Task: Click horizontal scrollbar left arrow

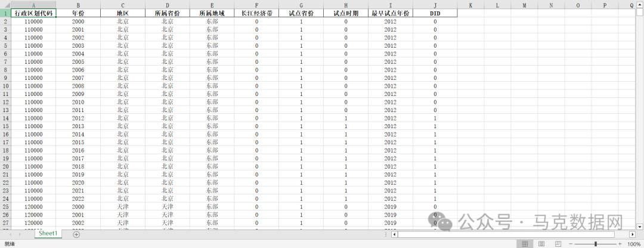Action: [394, 234]
